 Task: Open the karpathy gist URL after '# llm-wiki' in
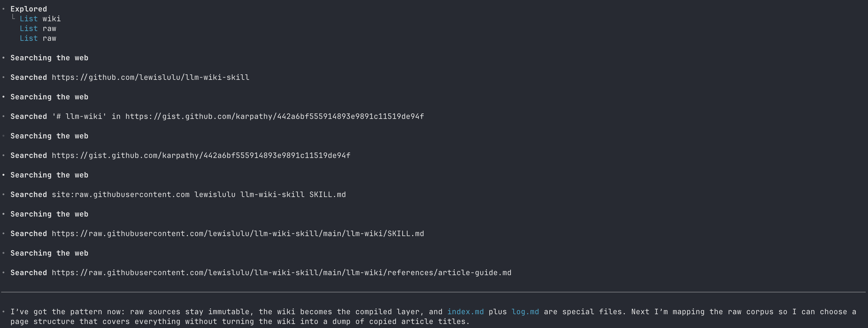pyautogui.click(x=274, y=117)
